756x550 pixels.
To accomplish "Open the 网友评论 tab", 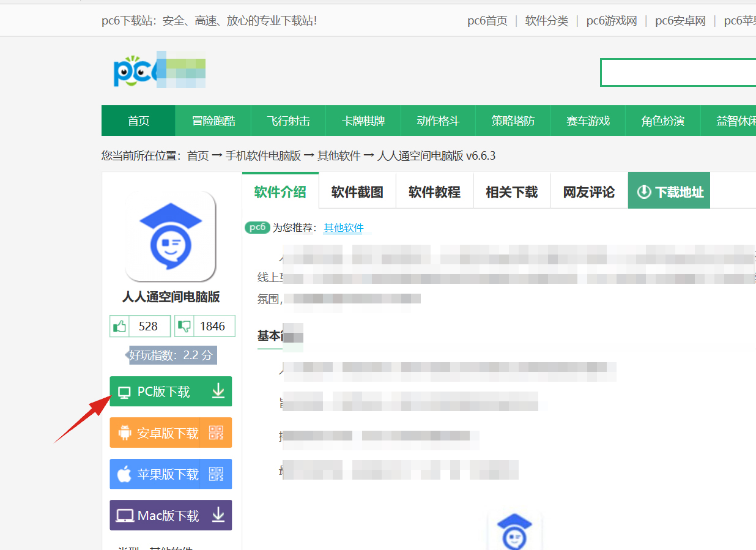I will click(x=588, y=191).
